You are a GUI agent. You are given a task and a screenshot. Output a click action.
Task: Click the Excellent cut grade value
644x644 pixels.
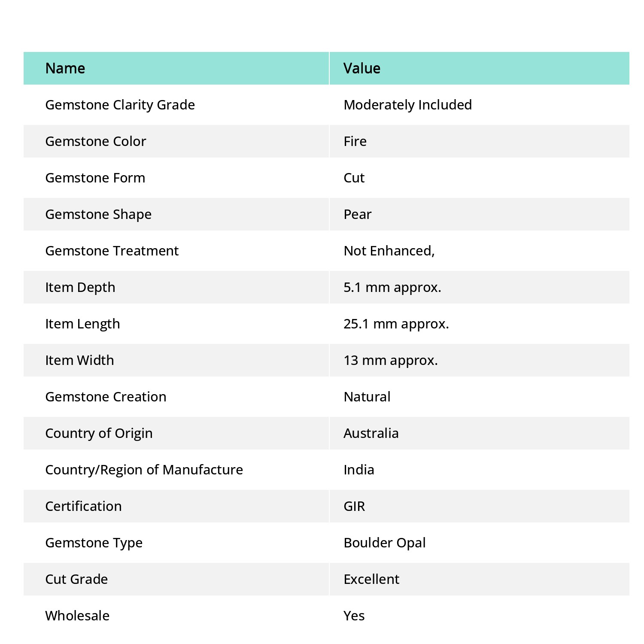371,579
